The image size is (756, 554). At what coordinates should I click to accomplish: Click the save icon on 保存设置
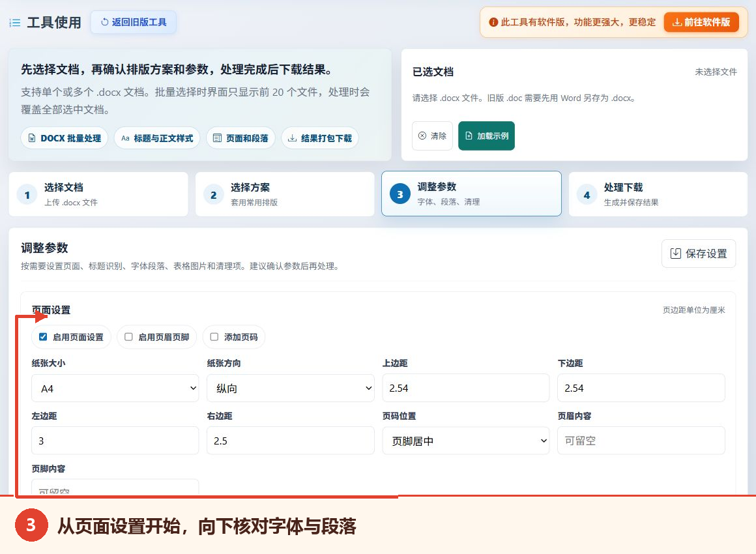click(x=676, y=254)
